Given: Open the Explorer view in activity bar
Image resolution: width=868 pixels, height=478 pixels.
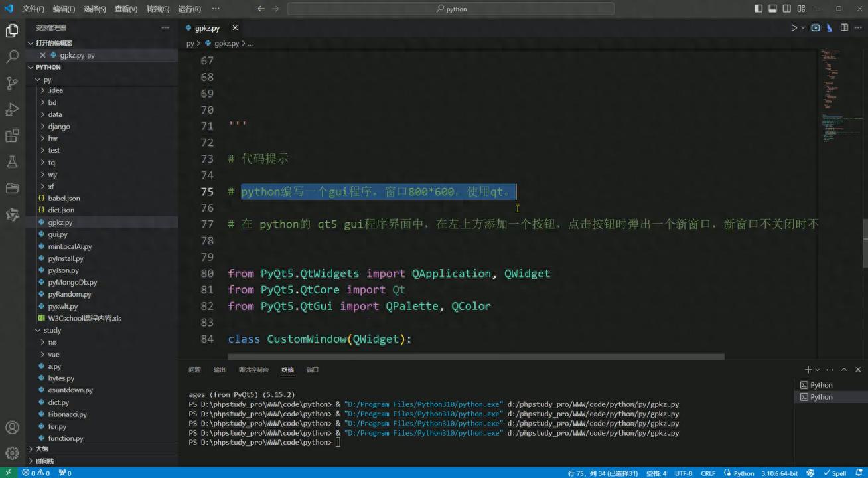Looking at the screenshot, I should [x=12, y=31].
